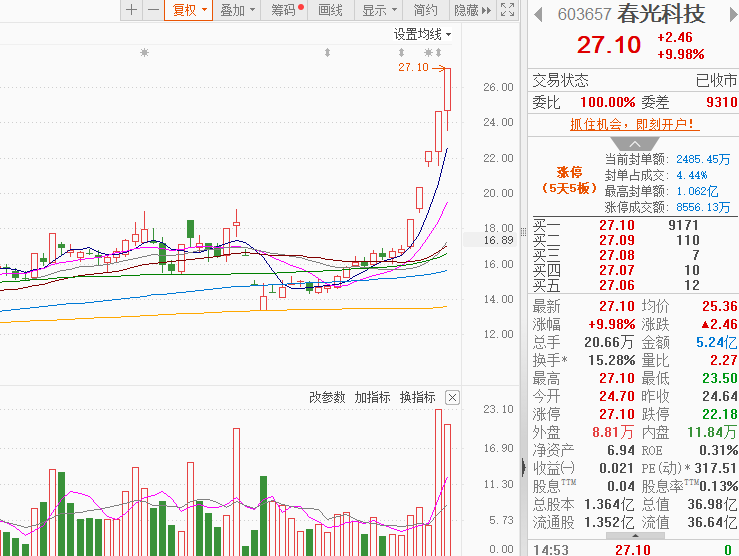Click 最高封单额 value 1.062亿
Screen dimensions: 739x556
tap(697, 191)
